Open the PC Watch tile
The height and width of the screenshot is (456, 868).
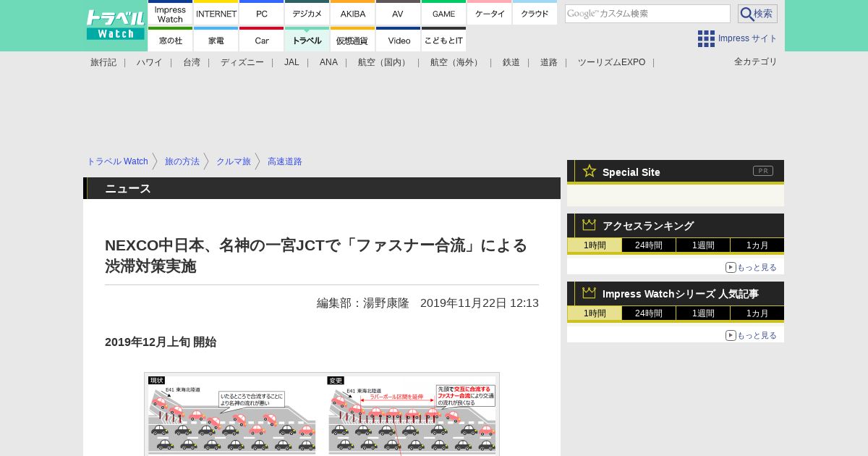(262, 13)
